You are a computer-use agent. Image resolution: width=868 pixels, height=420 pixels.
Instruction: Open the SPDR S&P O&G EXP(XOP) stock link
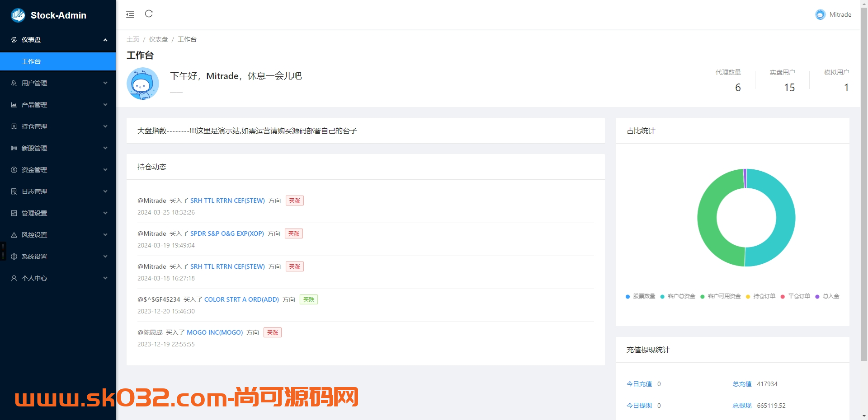point(227,233)
